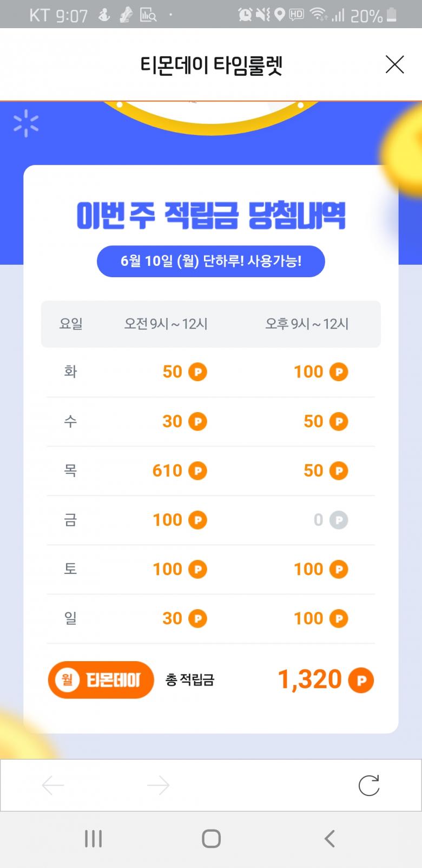422x868 pixels.
Task: Tap the total 1,320 points coin icon
Action: pos(361,680)
